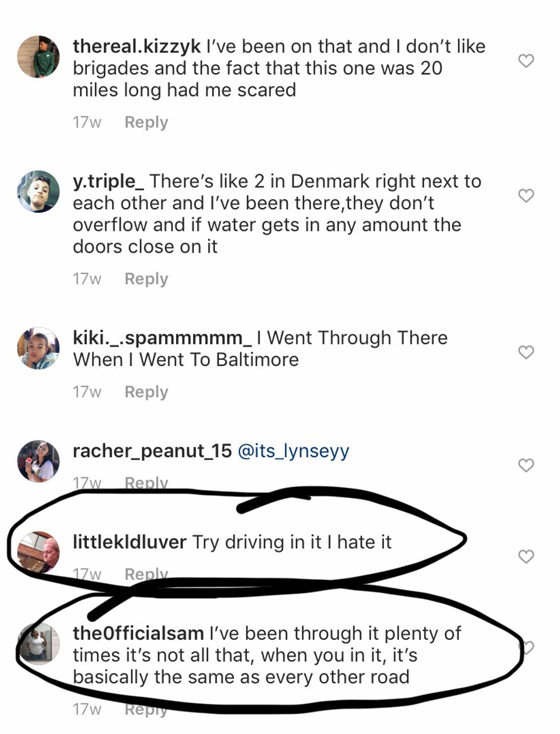Tap y.triple_'s avatar image

[x=38, y=192]
